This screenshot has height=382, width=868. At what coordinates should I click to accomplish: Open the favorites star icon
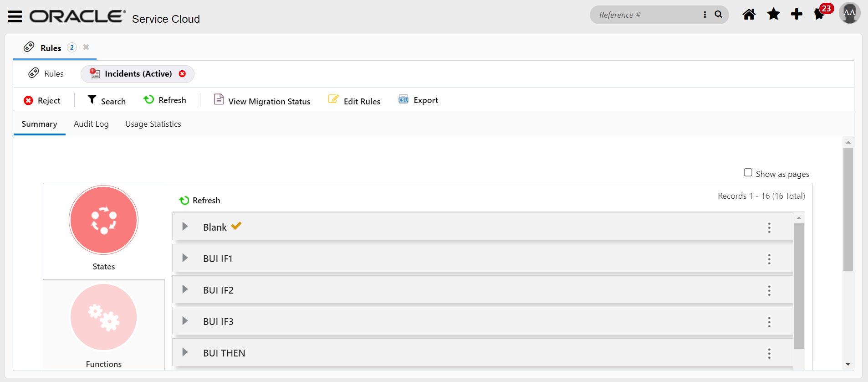[x=773, y=15]
